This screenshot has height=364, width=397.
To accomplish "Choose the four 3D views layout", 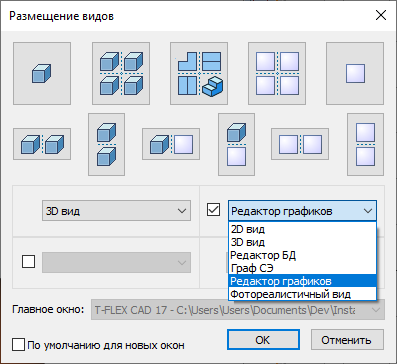I will click(121, 73).
